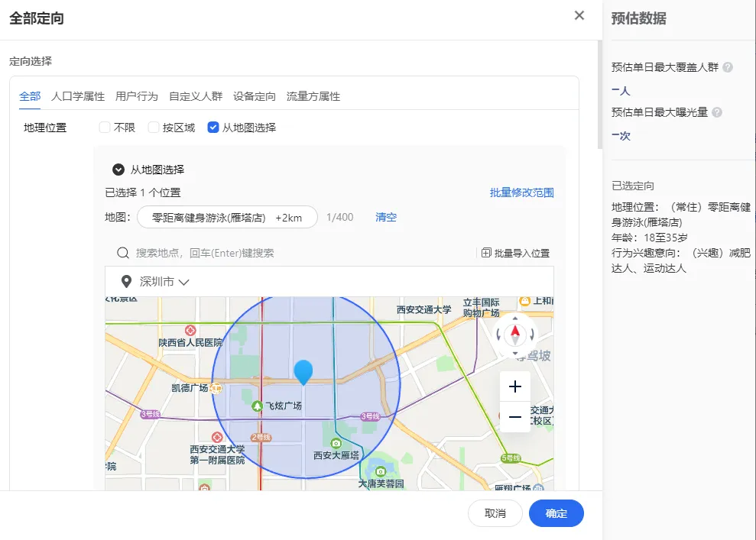Select the blue map marker pin
The width and height of the screenshot is (756, 540).
(x=303, y=372)
